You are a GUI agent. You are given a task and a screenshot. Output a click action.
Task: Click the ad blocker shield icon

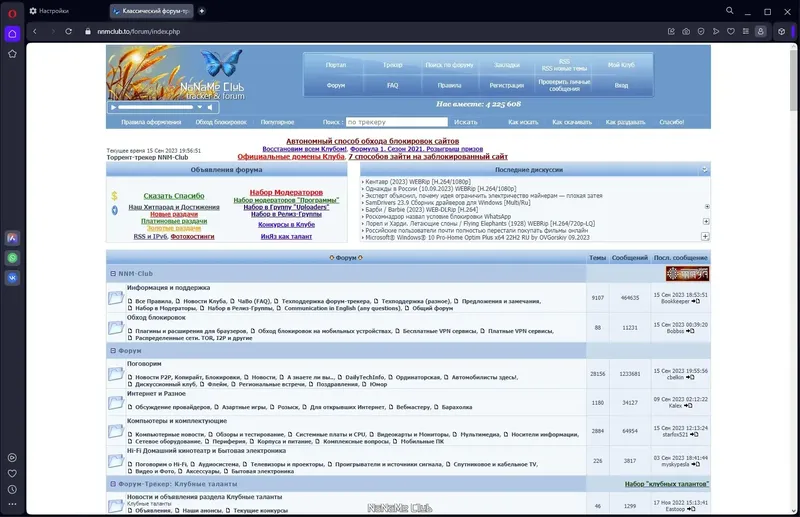tap(701, 32)
